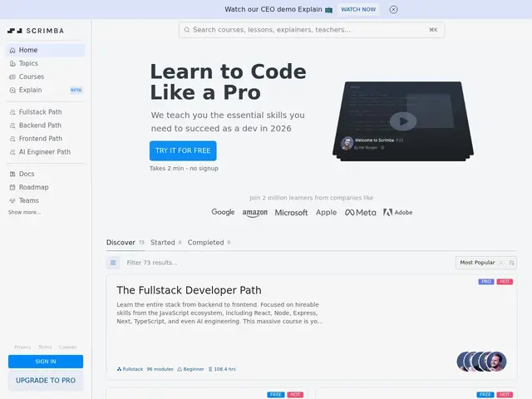Click the SIGN IN button
Viewport: 532px width, 399px height.
click(x=46, y=362)
